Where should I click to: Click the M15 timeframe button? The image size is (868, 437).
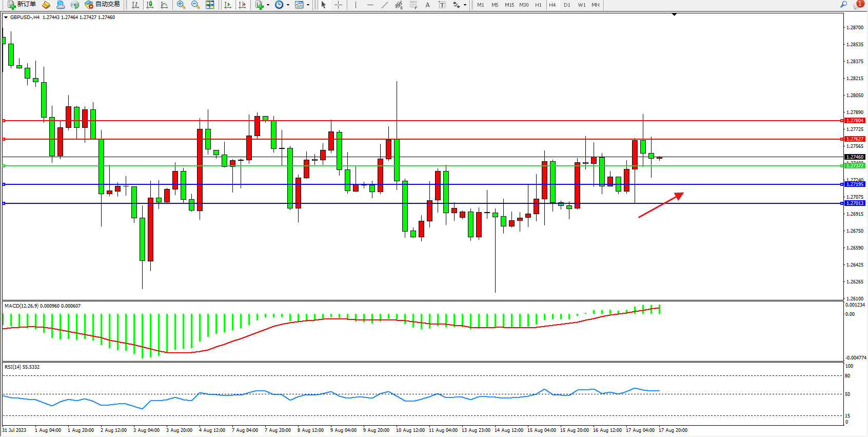[509, 5]
